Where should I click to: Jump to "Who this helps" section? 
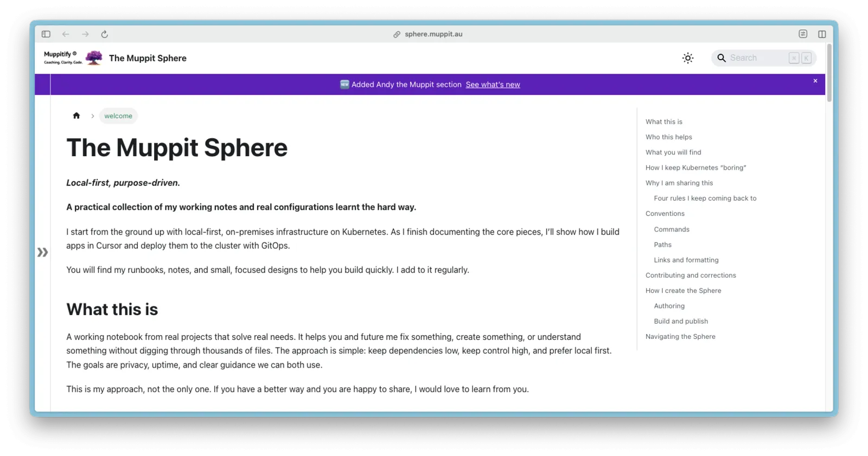coord(668,137)
